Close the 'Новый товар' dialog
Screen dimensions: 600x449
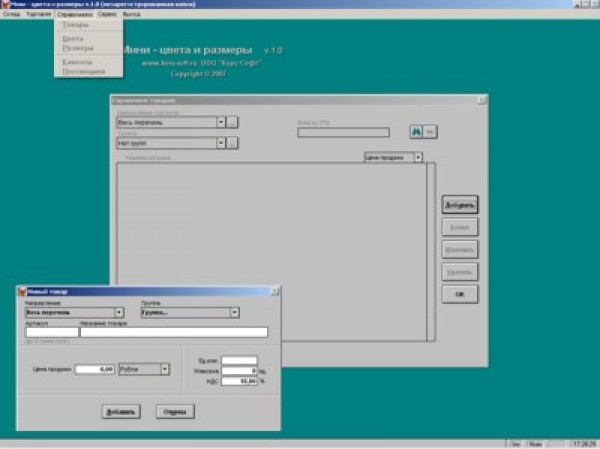(276, 291)
